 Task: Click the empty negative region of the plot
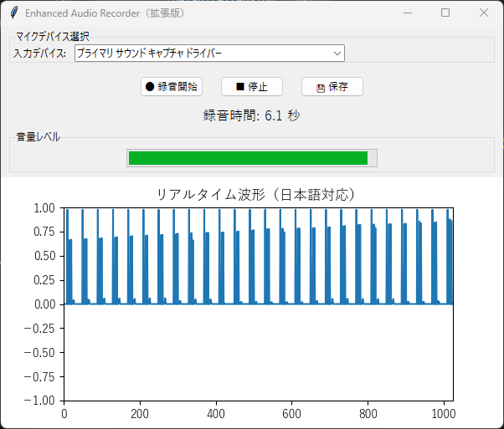tap(258, 351)
